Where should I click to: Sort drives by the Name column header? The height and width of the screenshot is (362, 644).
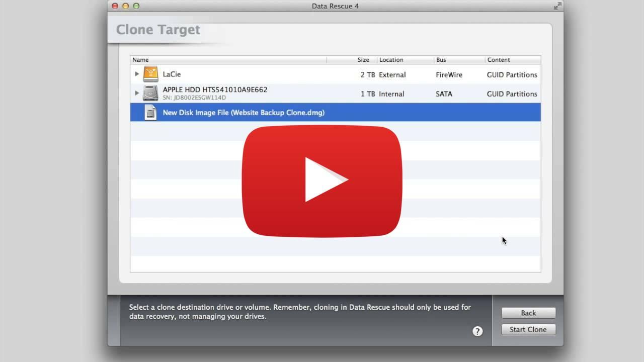click(x=140, y=59)
